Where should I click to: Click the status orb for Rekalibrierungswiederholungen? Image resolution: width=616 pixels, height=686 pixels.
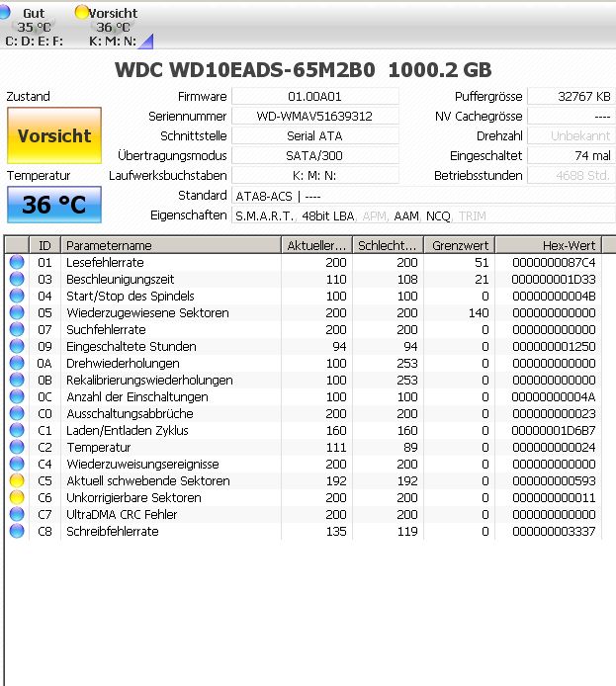tap(17, 380)
